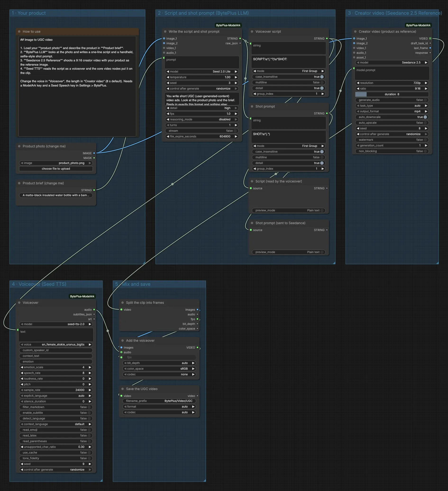Click the Product brief text field
The image size is (448, 491).
tap(56, 195)
